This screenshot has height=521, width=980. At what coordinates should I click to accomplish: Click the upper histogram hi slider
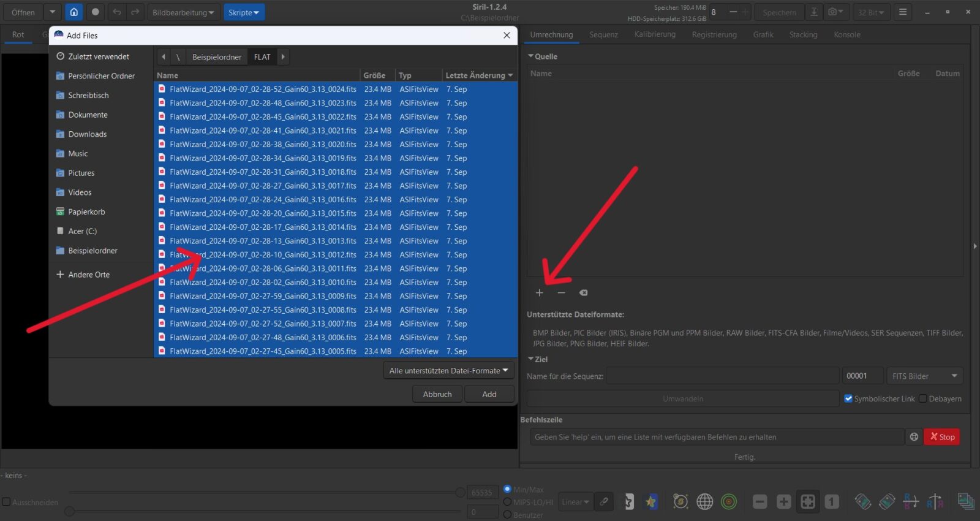(460, 492)
